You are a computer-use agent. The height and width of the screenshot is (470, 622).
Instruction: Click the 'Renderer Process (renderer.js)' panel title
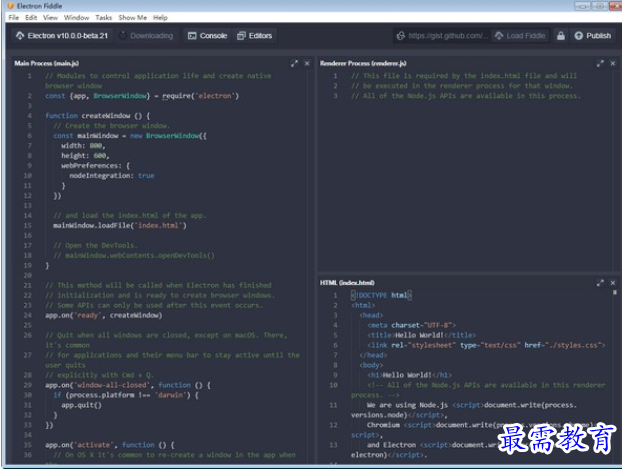363,63
